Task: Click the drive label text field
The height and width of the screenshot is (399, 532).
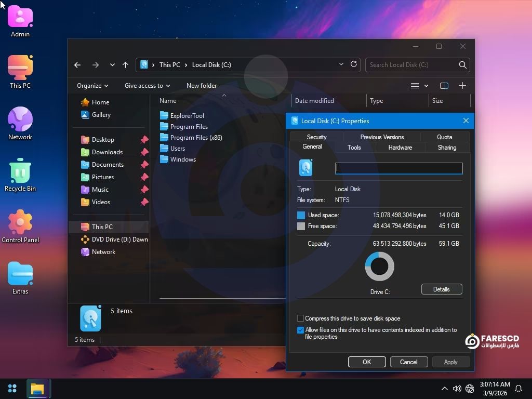Action: (x=398, y=168)
